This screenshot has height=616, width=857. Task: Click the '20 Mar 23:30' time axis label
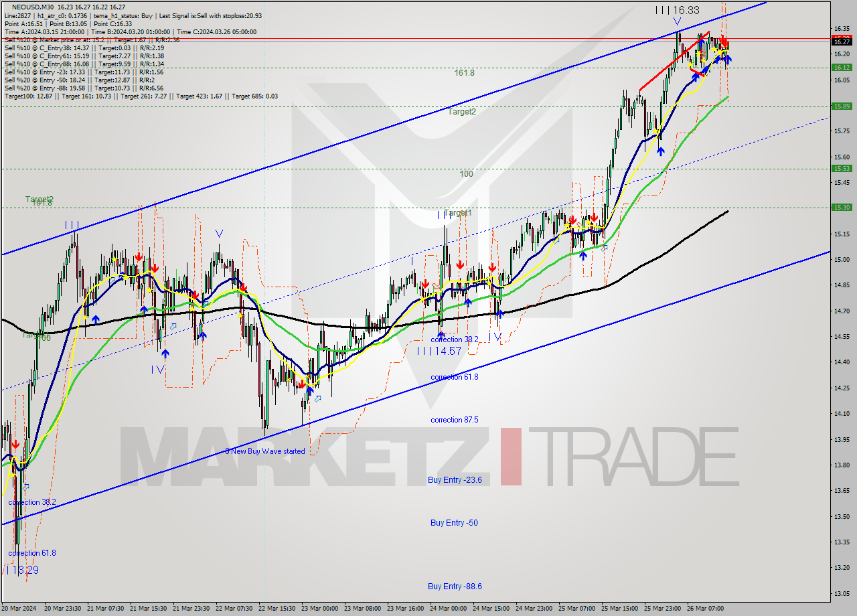62,608
